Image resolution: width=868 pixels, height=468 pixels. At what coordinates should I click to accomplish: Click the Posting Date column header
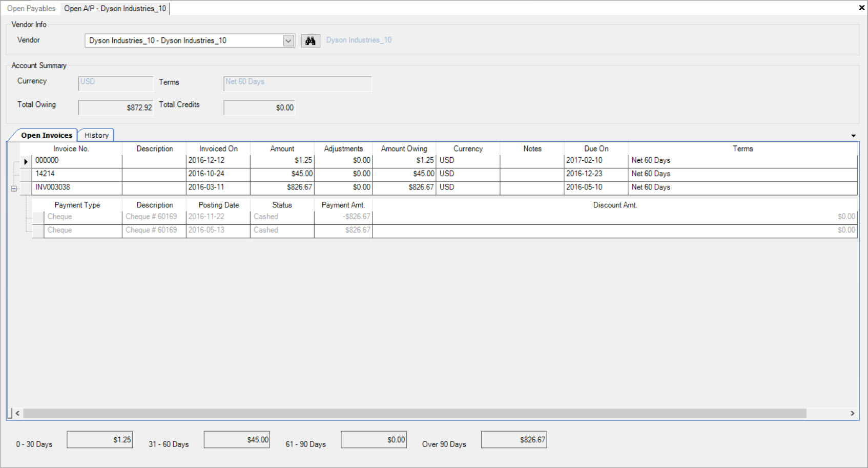click(x=219, y=205)
